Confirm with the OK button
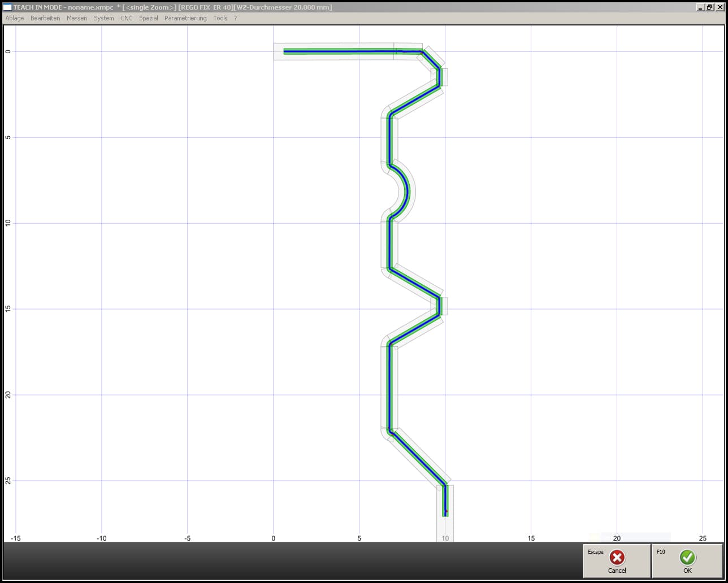728x583 pixels. (x=687, y=561)
